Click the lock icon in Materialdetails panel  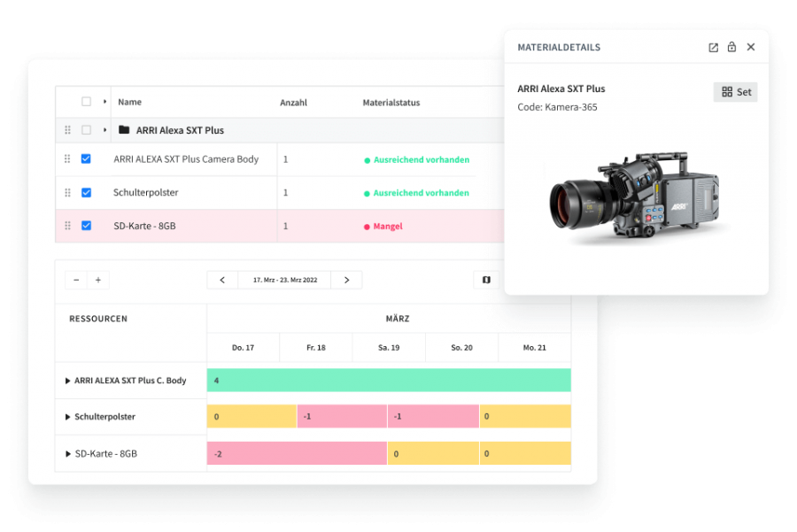[x=731, y=48]
